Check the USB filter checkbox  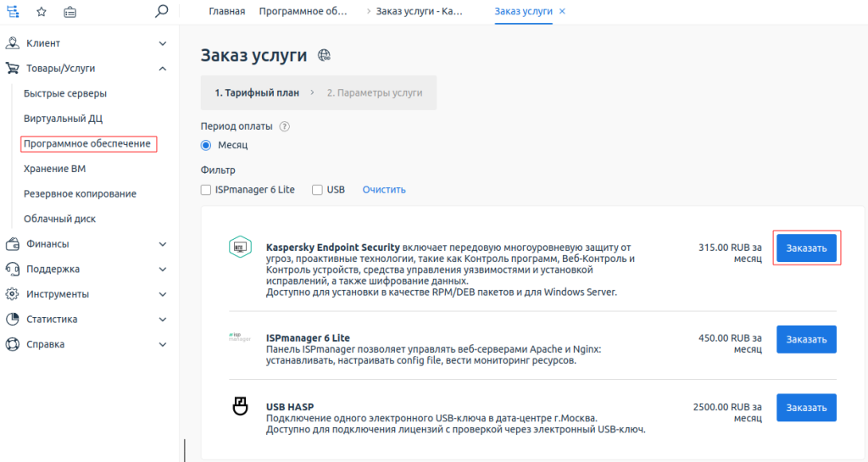[317, 190]
